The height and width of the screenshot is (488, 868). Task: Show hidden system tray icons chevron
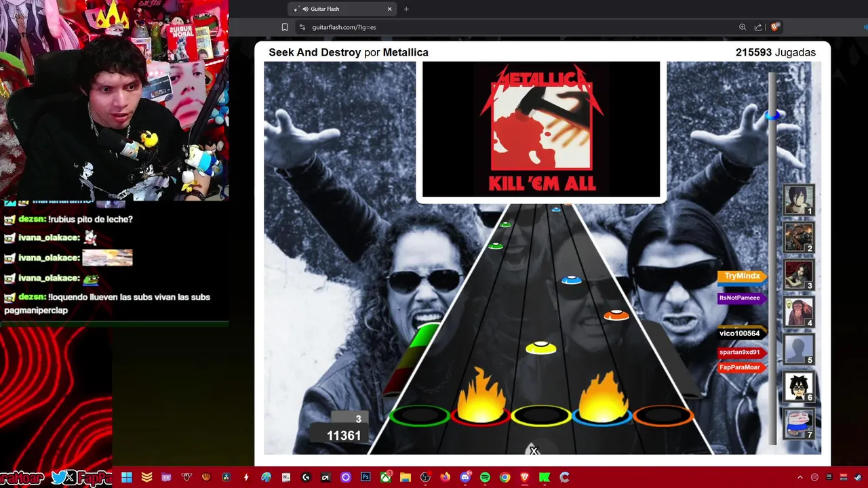(x=800, y=477)
